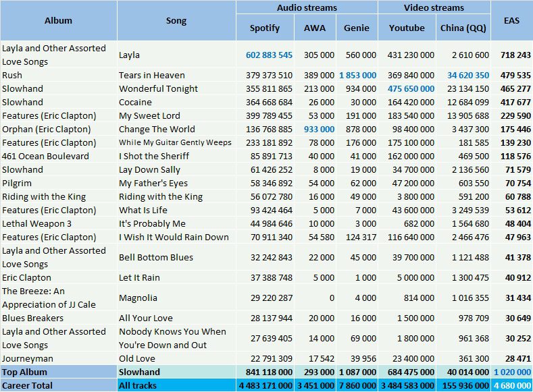Select the All Your Love song cell
The width and height of the screenshot is (533, 392).
[x=176, y=318]
